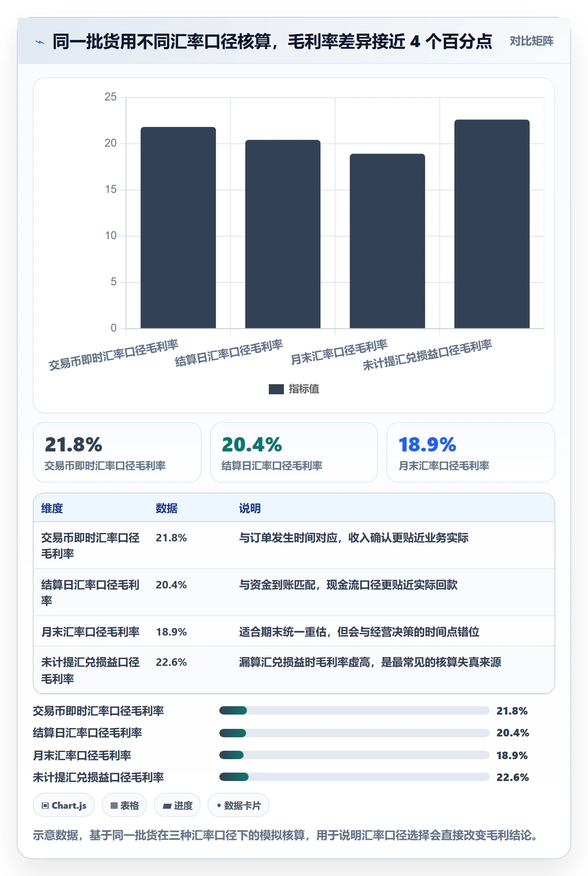The width and height of the screenshot is (588, 876).
Task: Click the y-axis label 25
Action: 110,97
